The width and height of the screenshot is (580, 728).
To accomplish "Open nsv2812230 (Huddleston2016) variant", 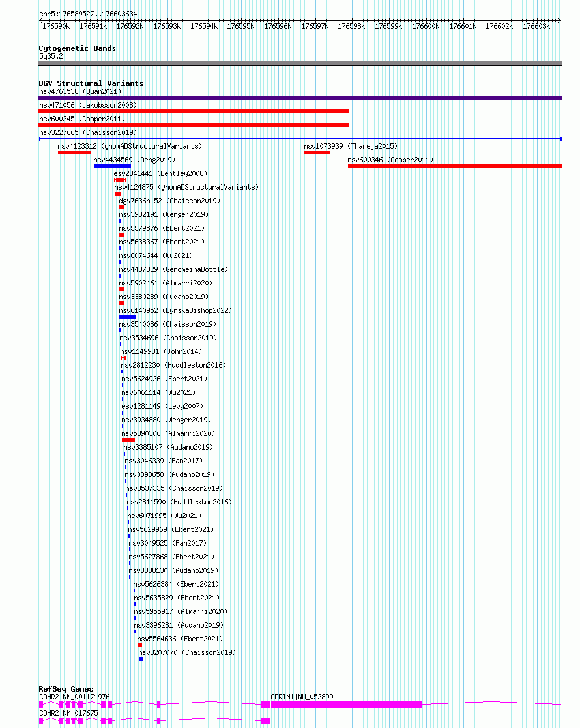I will click(x=174, y=366).
